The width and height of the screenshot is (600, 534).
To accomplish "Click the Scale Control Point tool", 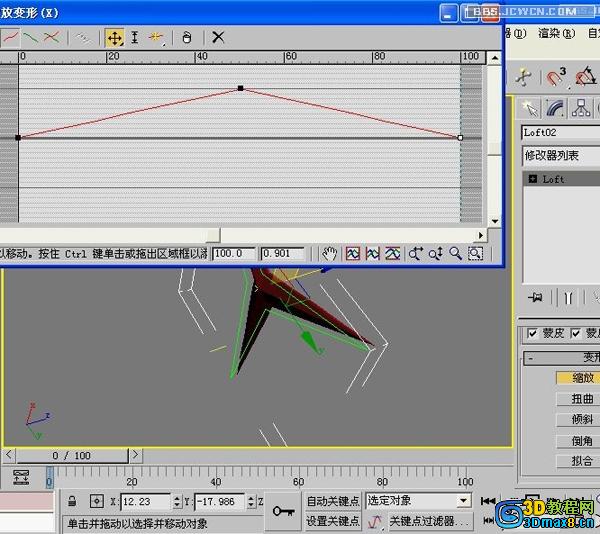I will tap(135, 37).
